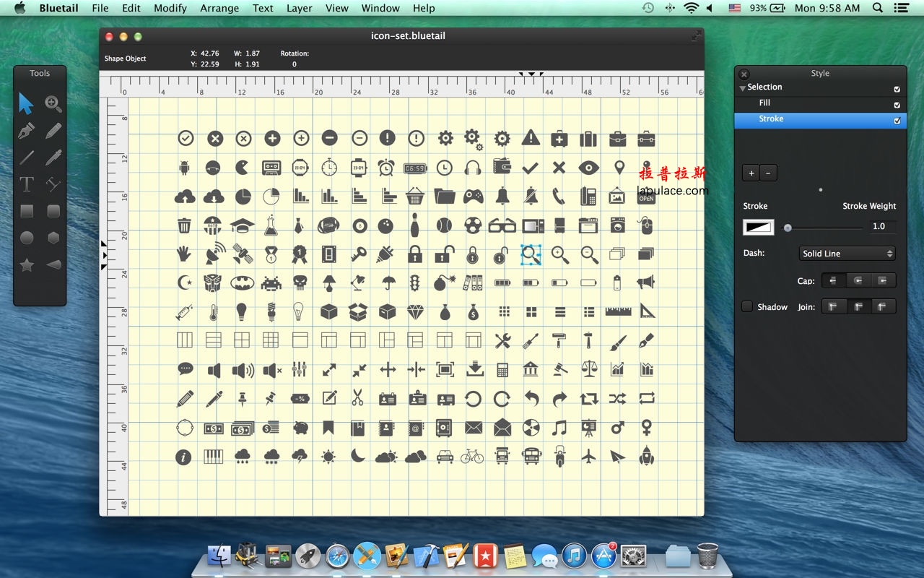Add a style with the plus button

[751, 173]
